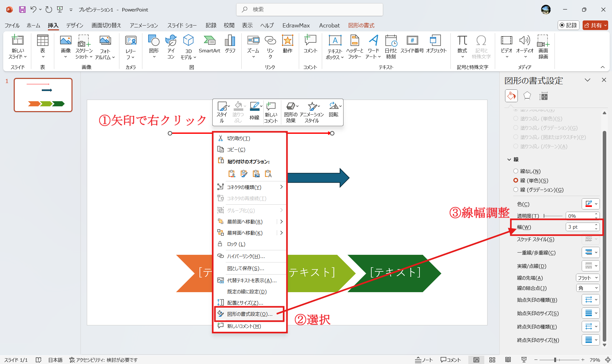The height and width of the screenshot is (364, 612).
Task: Choose 既定の線に設定 in context menu
Action: [x=250, y=292]
